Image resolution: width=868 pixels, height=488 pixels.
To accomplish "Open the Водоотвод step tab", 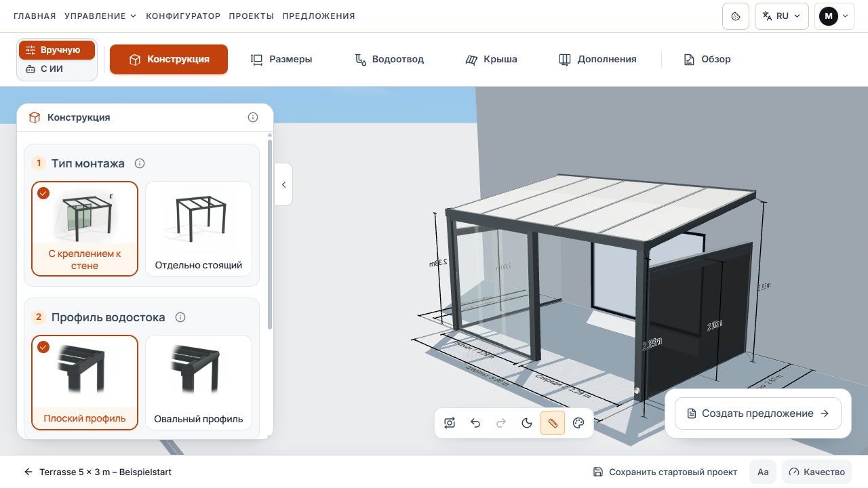I will pos(389,59).
